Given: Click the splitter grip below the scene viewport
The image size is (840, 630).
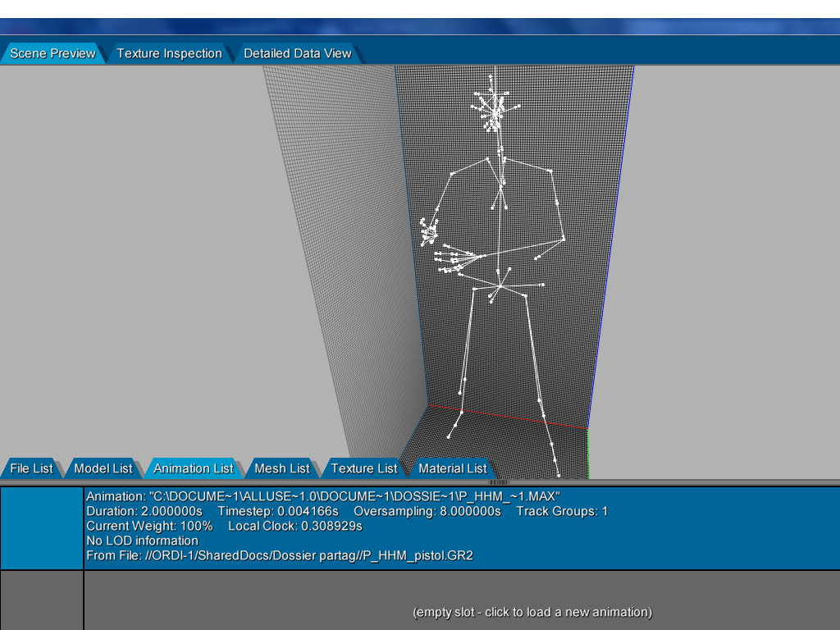Looking at the screenshot, I should coord(499,482).
